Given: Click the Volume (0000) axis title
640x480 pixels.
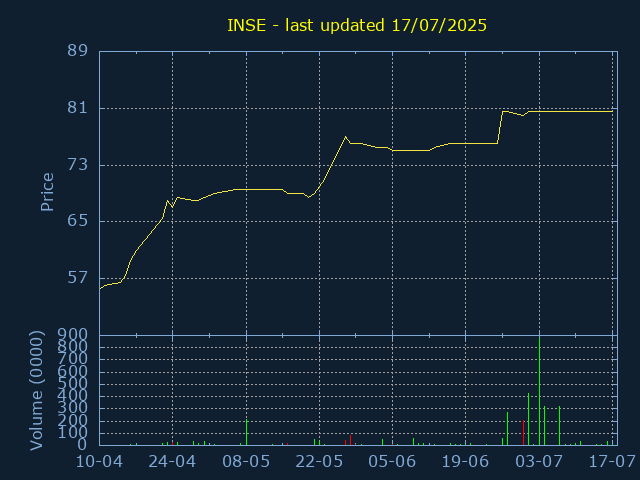Looking at the screenshot, I should click(36, 391).
